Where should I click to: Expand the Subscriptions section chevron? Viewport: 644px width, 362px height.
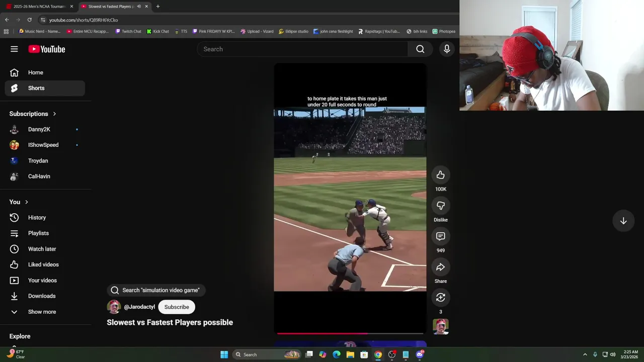click(54, 114)
